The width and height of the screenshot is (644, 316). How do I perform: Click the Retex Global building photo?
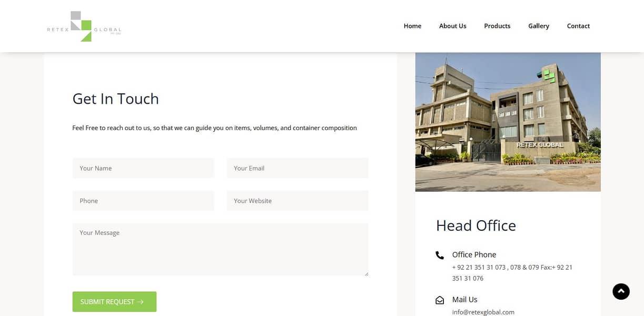[x=508, y=122]
